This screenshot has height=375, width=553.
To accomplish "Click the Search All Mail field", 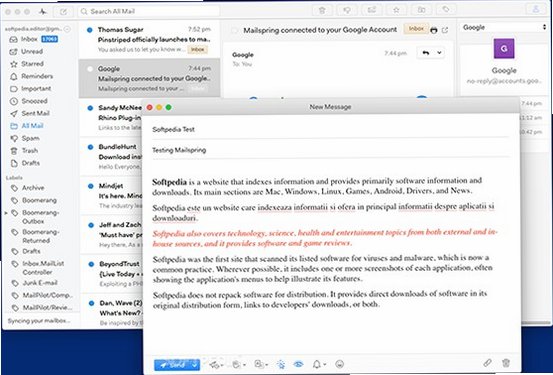I will [148, 11].
